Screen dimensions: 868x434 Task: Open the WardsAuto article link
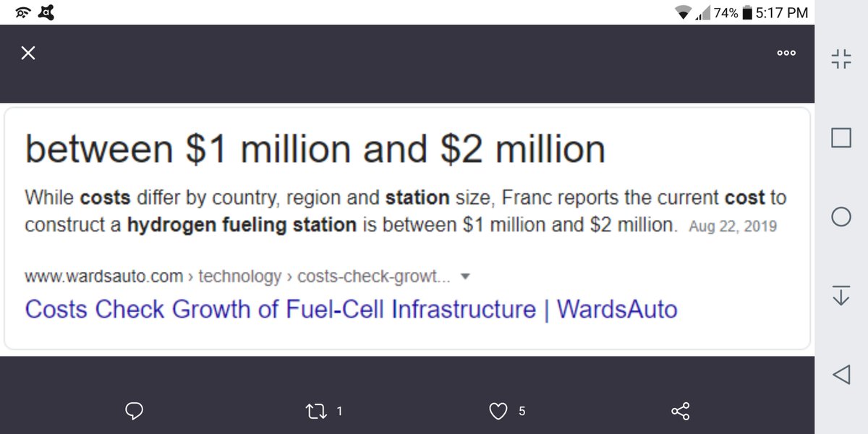tap(351, 310)
